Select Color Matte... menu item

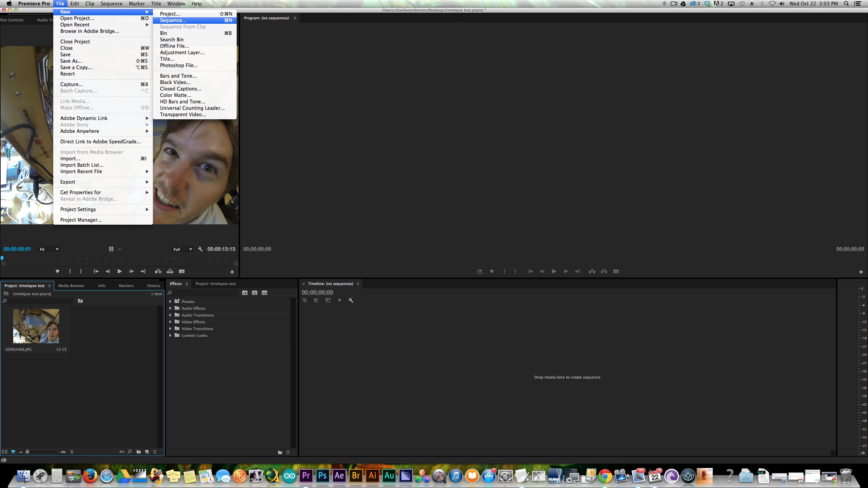(x=195, y=95)
